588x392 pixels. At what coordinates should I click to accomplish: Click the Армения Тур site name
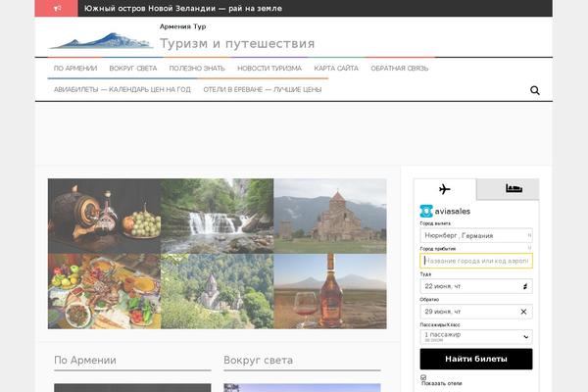[182, 26]
